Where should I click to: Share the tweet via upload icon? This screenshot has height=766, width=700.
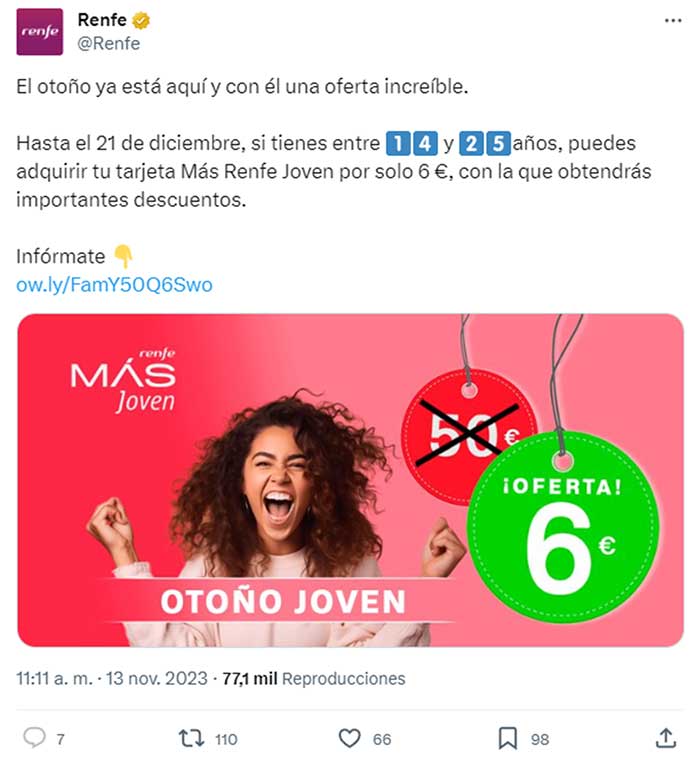[x=665, y=738]
